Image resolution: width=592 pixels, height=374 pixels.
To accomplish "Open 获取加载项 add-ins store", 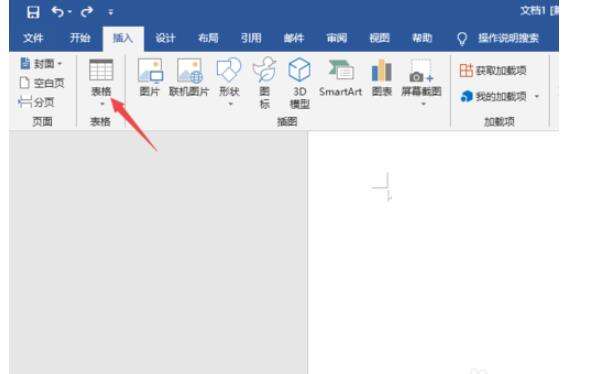I will (493, 70).
